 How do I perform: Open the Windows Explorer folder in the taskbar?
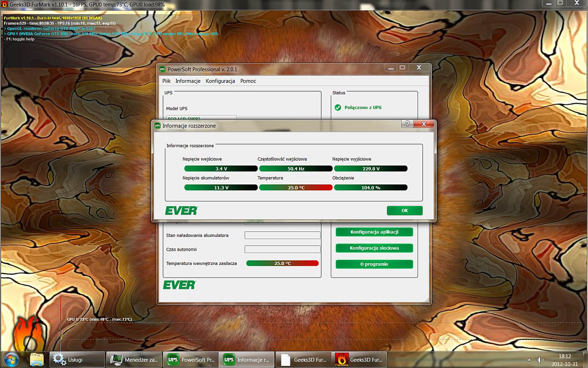coord(37,359)
